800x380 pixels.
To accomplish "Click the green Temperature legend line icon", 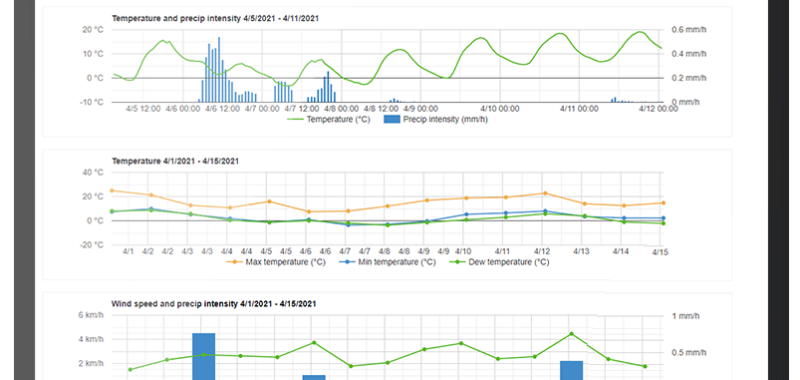I will (x=295, y=120).
